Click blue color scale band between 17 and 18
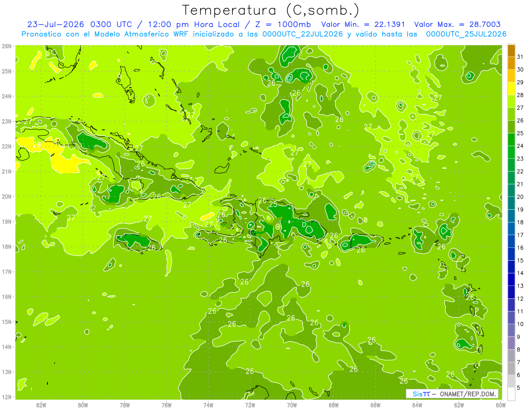Viewport: 532px width, 411px height. (511, 229)
